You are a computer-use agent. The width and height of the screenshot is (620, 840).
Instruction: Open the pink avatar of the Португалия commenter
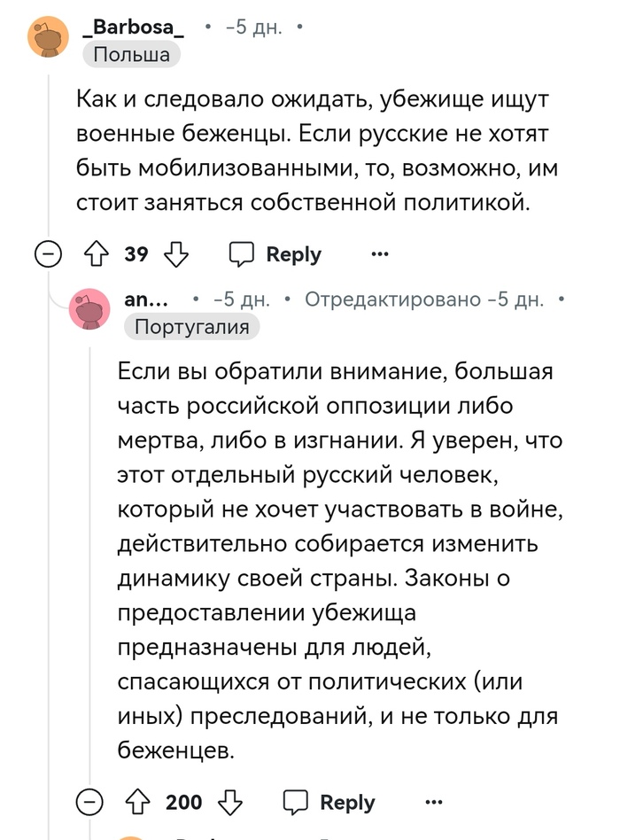90,309
